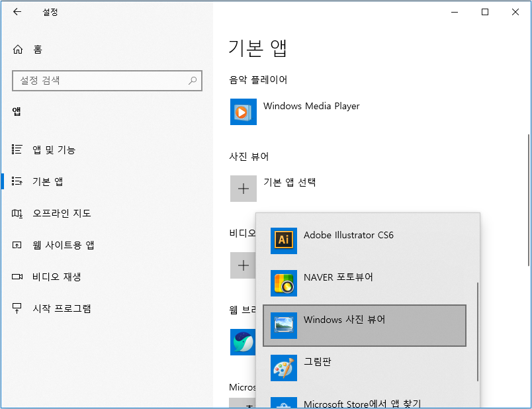Open 기본 앱 settings page
The width and height of the screenshot is (532, 409).
click(48, 181)
